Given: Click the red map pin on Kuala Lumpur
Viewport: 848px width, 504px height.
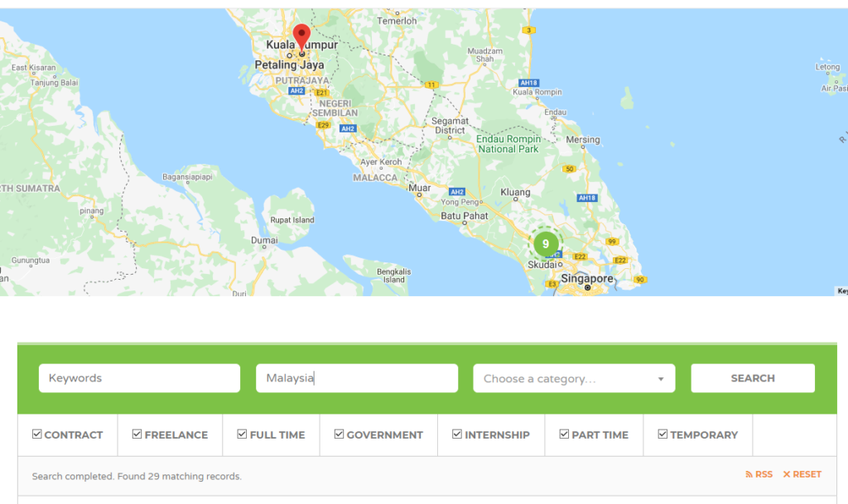Looking at the screenshot, I should click(x=301, y=38).
